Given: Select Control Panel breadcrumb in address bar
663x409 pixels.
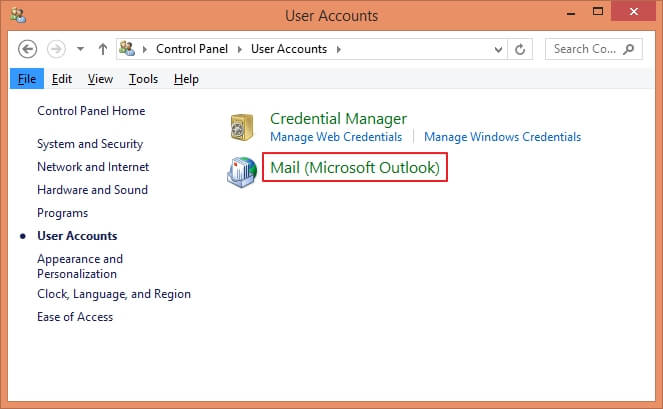Looking at the screenshot, I should pyautogui.click(x=192, y=49).
